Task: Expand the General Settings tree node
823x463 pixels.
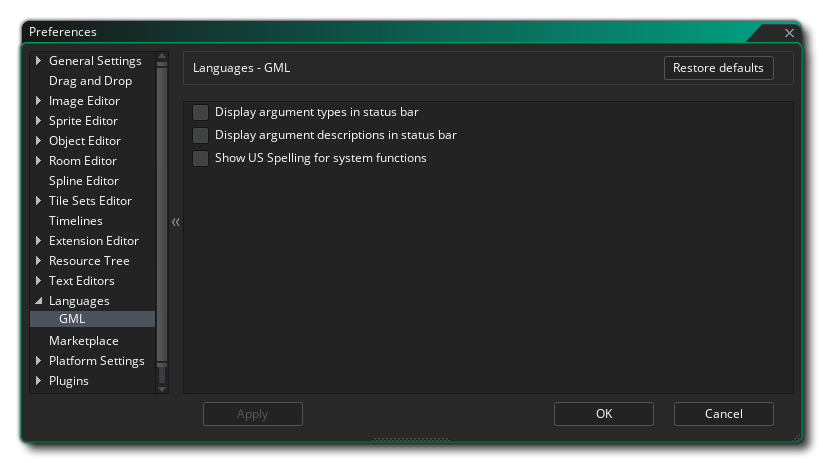Action: point(39,61)
